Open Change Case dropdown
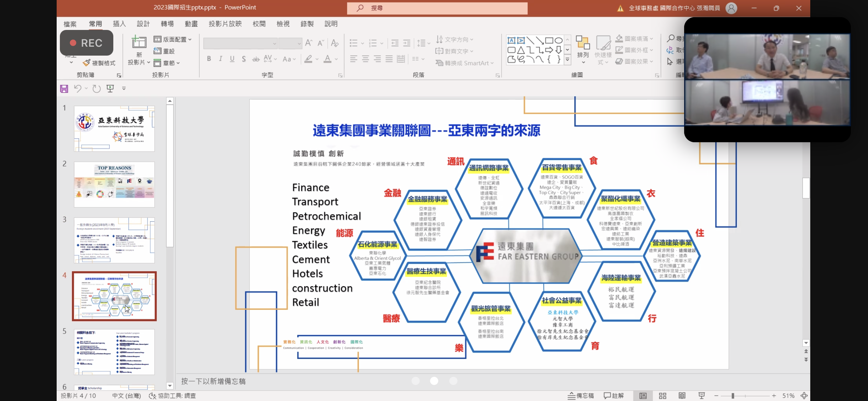Screen dimensions: 868x401 point(289,59)
